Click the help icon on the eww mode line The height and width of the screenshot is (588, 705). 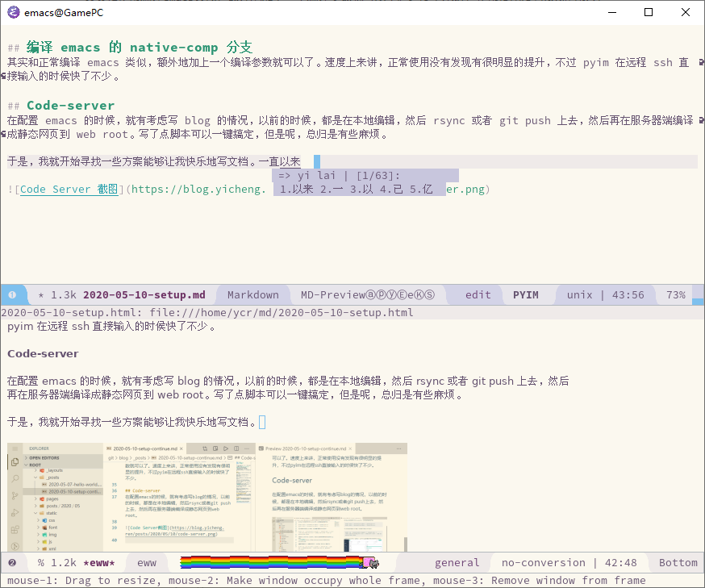11,562
